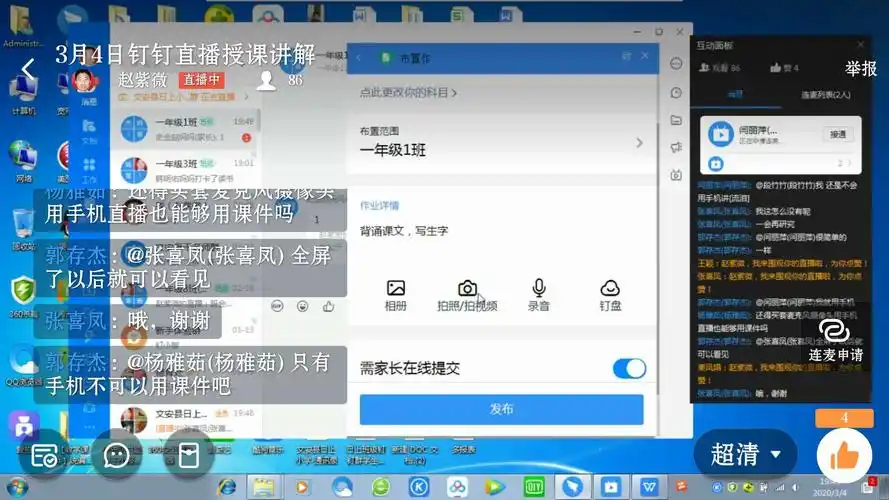The width and height of the screenshot is (889, 500).
Task: Open the bookmark overlay icon beside chat bubble
Action: [189, 455]
